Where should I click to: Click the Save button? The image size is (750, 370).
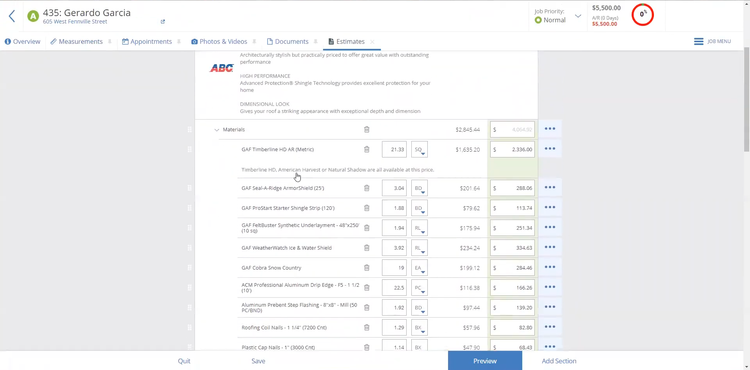258,361
